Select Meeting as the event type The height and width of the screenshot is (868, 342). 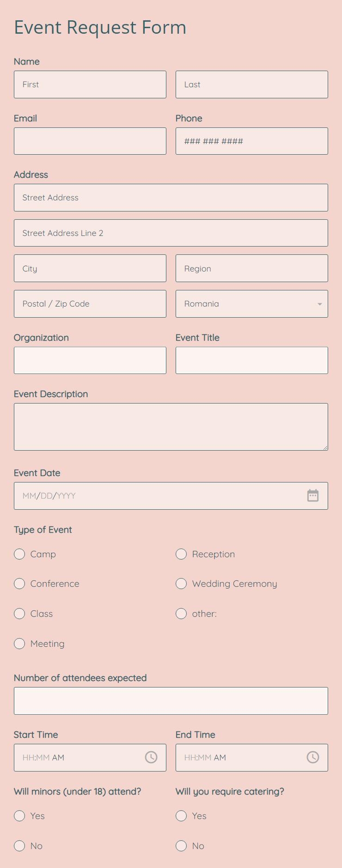[x=19, y=643]
